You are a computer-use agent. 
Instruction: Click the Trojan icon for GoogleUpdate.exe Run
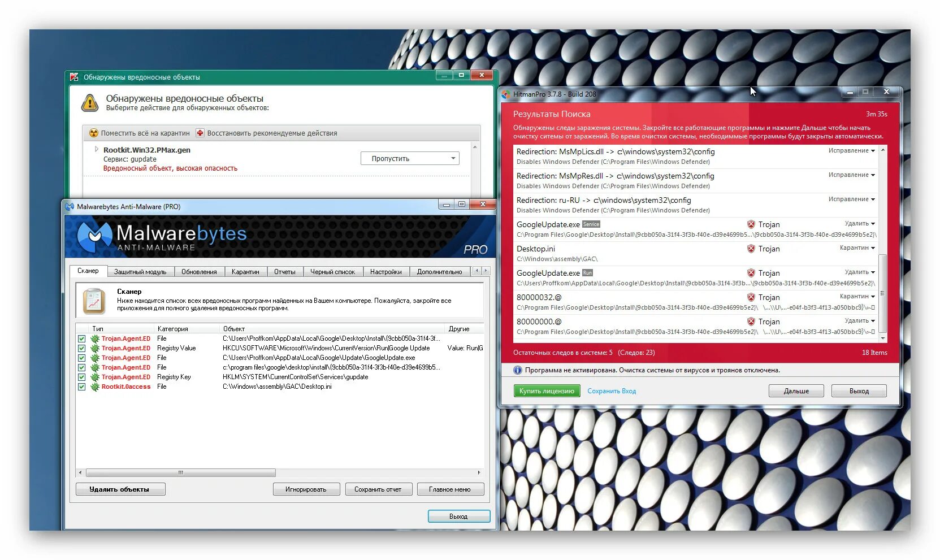click(751, 273)
